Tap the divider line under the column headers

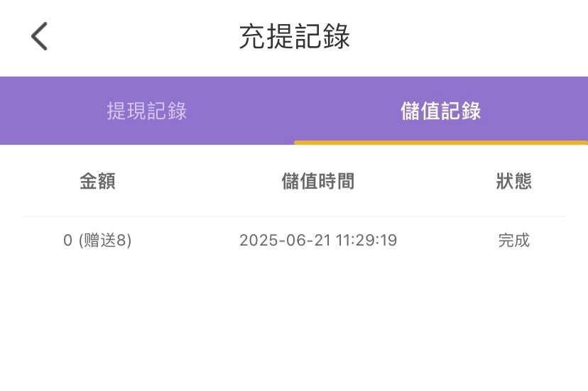tap(294, 216)
